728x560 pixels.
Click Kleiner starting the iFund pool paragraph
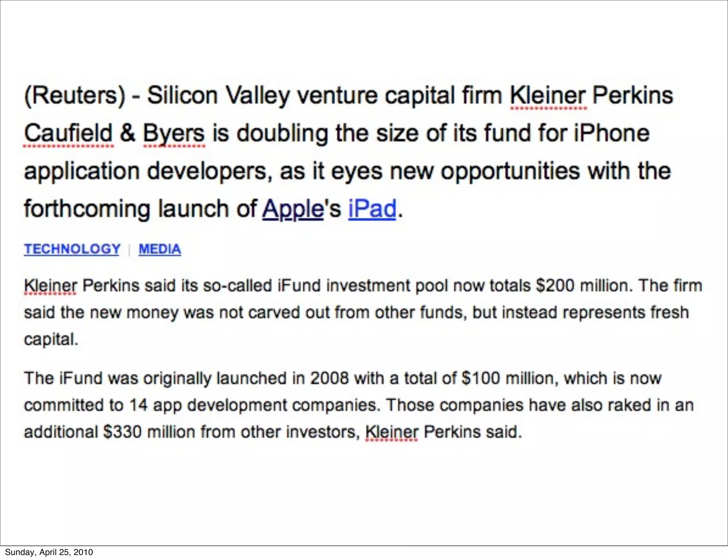(x=50, y=286)
